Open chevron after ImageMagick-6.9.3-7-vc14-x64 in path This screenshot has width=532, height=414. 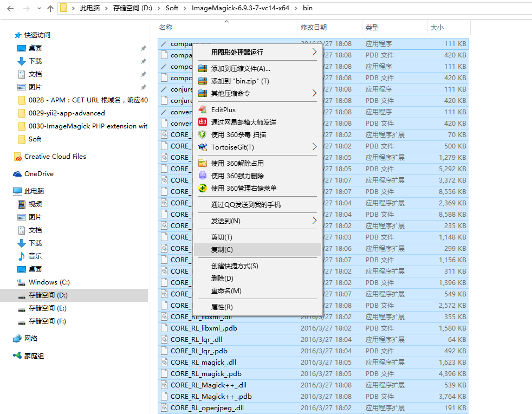[x=296, y=8]
